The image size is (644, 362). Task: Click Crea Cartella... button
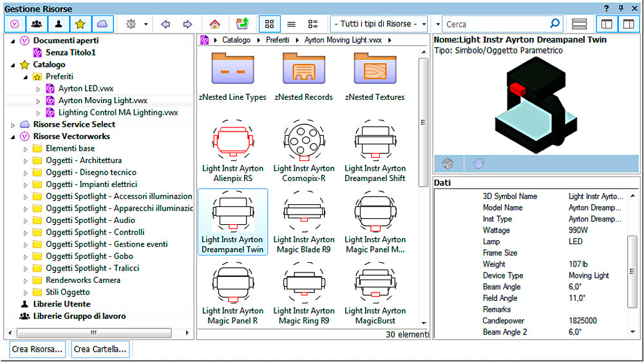point(100,349)
